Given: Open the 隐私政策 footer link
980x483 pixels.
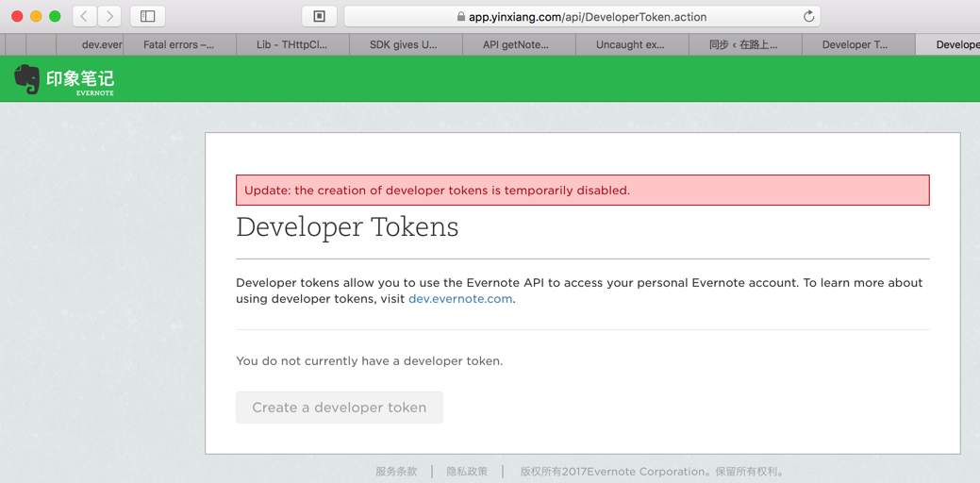Looking at the screenshot, I should pyautogui.click(x=467, y=471).
